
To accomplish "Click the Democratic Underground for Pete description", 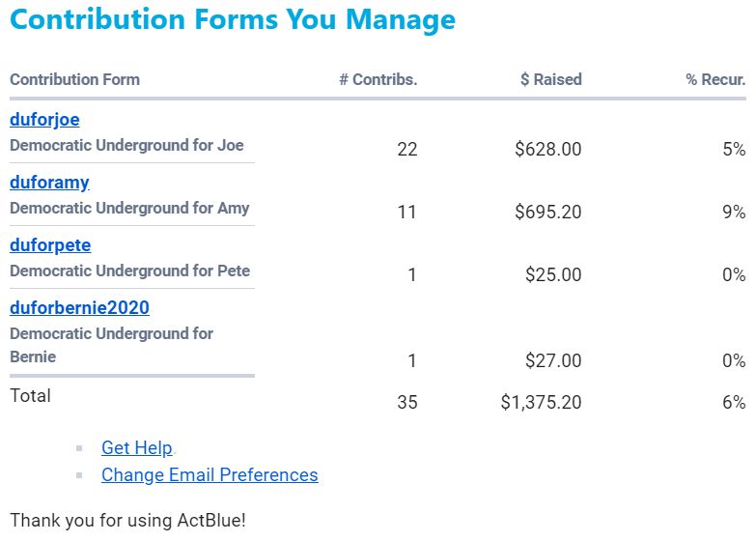I will click(x=129, y=271).
